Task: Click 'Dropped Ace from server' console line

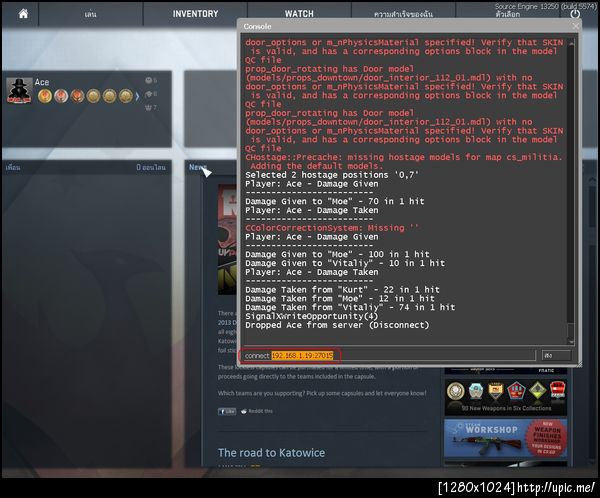Action: [337, 325]
